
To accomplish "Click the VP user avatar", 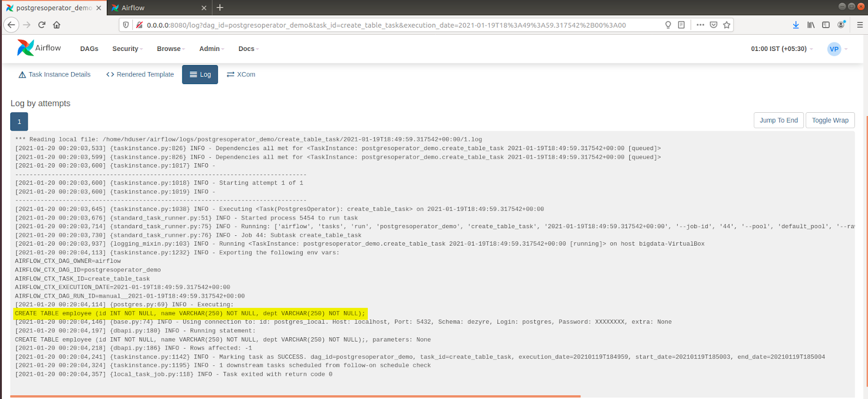I will (x=834, y=49).
